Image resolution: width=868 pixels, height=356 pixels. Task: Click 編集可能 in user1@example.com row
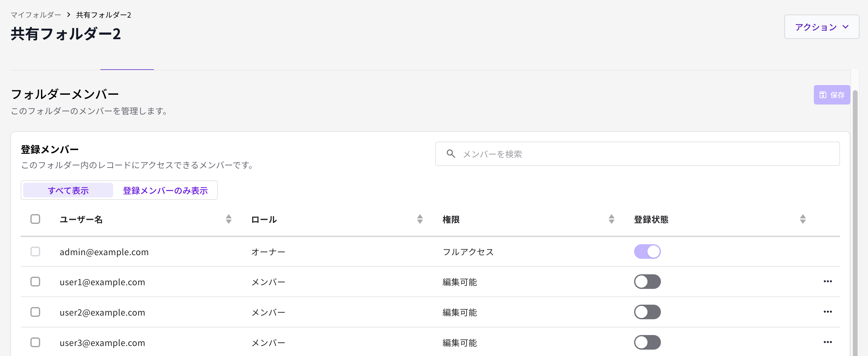(x=460, y=282)
